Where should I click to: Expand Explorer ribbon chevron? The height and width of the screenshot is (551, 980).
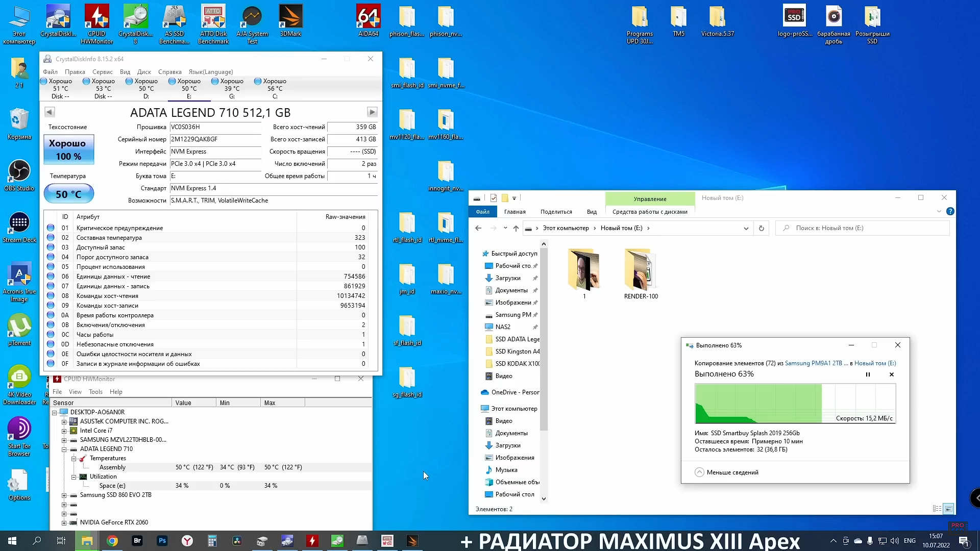(x=939, y=211)
